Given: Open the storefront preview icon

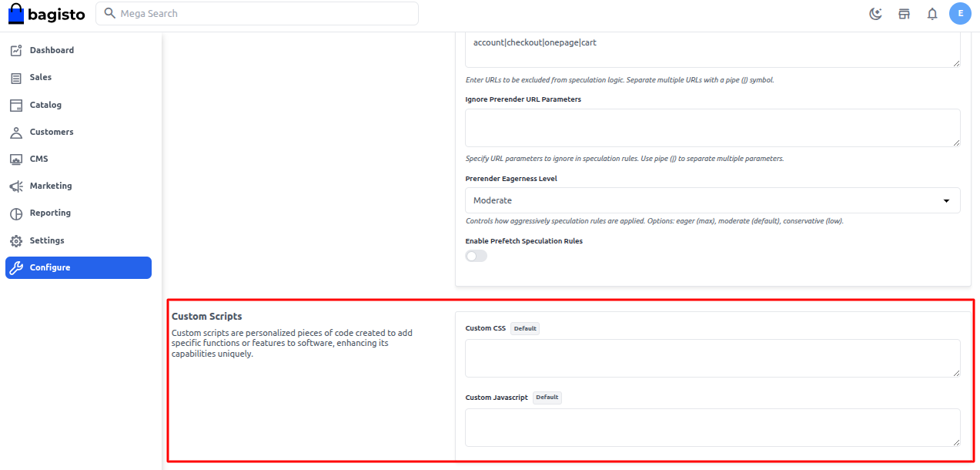Looking at the screenshot, I should tap(904, 13).
